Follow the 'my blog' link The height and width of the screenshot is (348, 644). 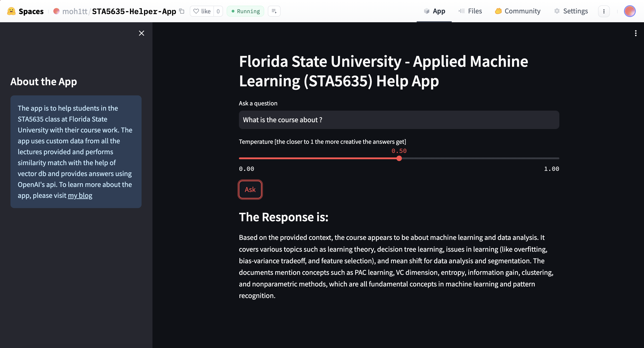80,196
